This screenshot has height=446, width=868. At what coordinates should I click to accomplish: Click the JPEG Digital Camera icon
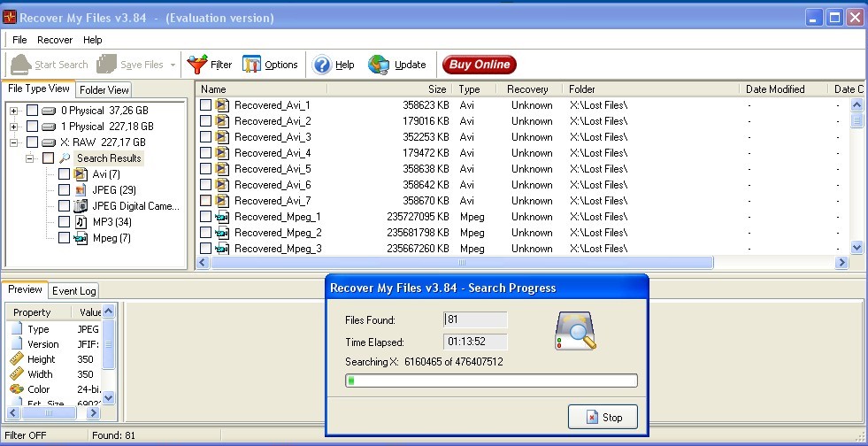click(81, 206)
